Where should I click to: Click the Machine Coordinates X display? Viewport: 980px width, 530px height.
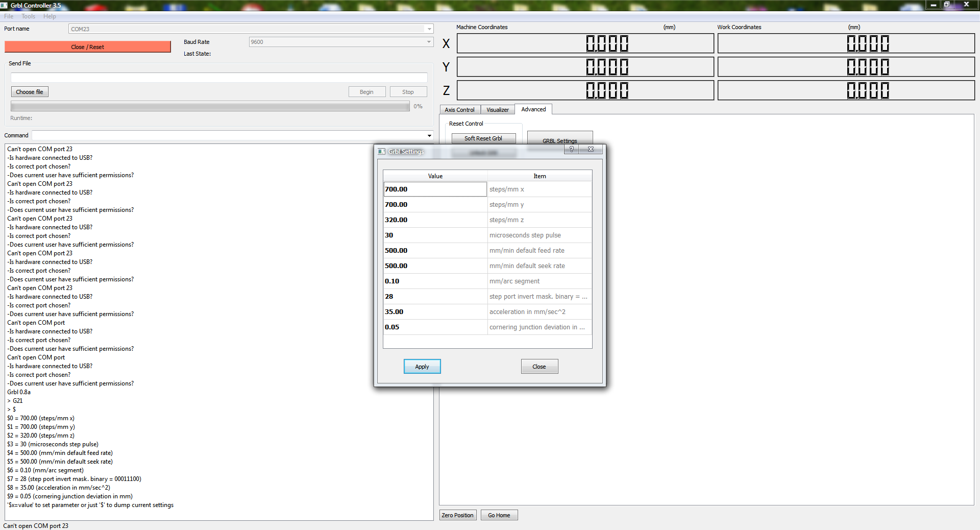585,43
